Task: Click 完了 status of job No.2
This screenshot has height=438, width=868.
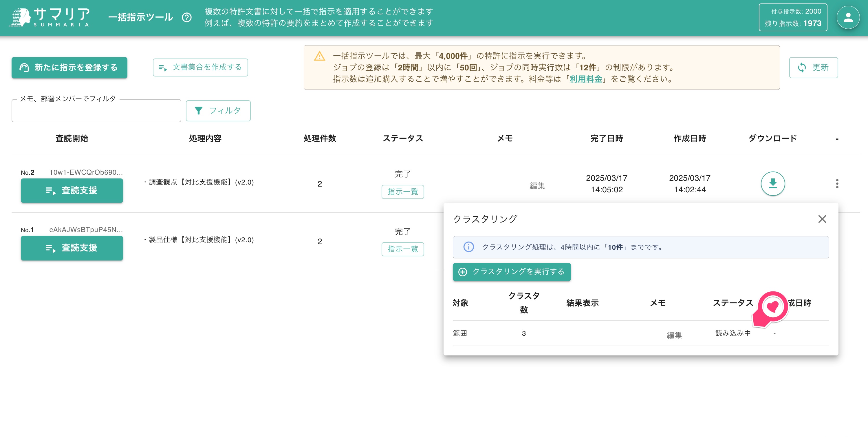Action: click(403, 174)
